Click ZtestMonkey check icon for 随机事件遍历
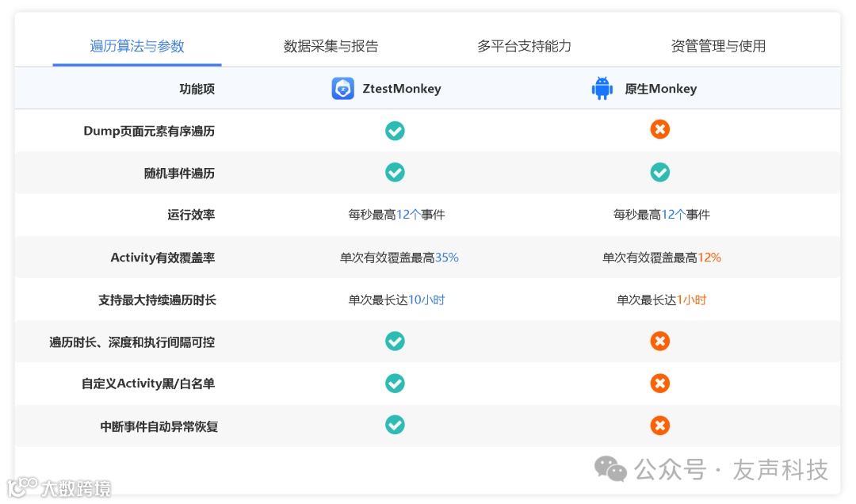This screenshot has width=856, height=504. click(x=395, y=173)
